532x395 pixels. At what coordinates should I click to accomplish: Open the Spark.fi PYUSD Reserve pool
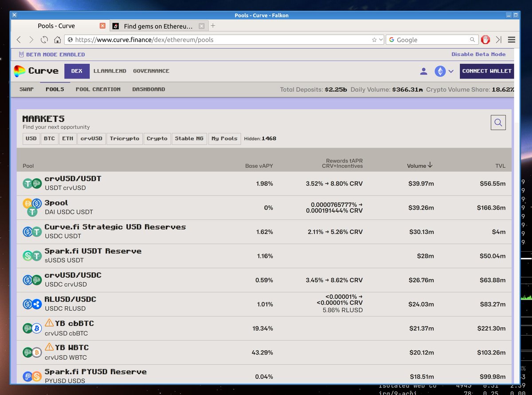click(264, 375)
